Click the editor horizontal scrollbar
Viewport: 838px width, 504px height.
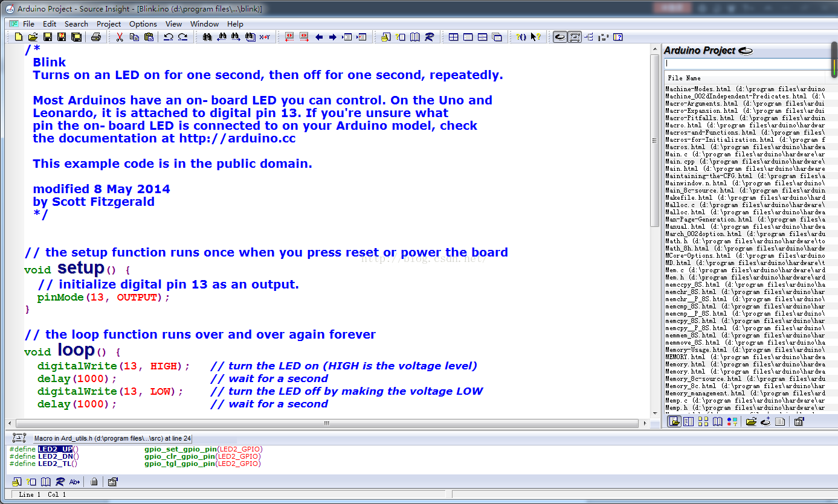pos(327,424)
